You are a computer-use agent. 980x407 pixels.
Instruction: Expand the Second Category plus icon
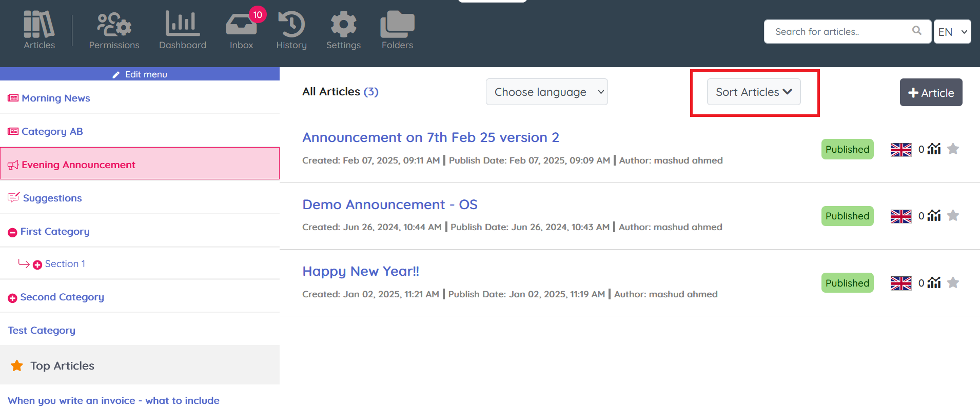(12, 298)
